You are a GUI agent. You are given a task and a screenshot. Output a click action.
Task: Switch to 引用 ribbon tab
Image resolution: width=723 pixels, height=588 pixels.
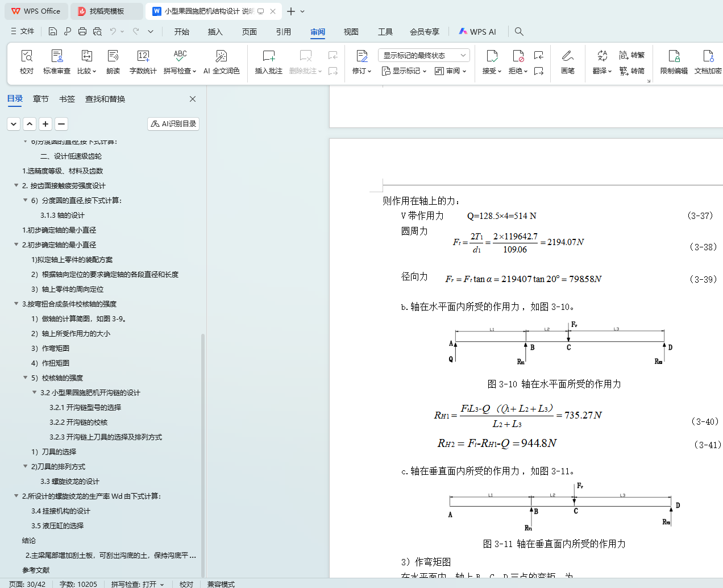[x=284, y=32]
